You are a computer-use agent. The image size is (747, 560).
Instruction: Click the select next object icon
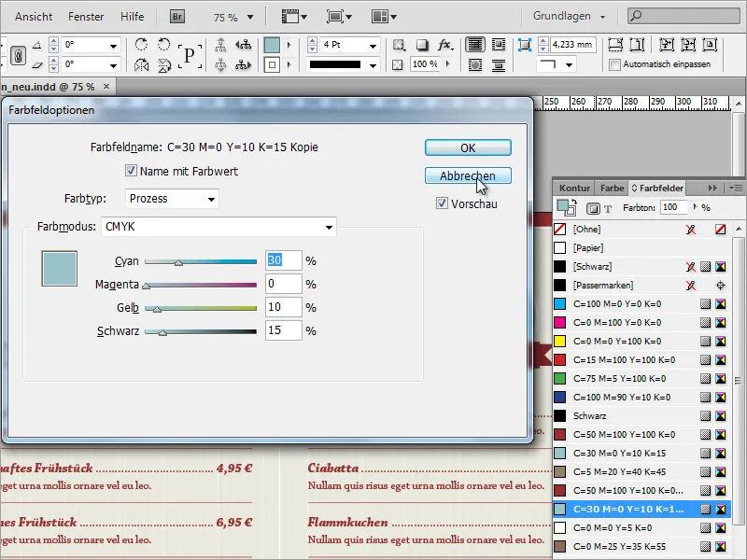tap(244, 64)
